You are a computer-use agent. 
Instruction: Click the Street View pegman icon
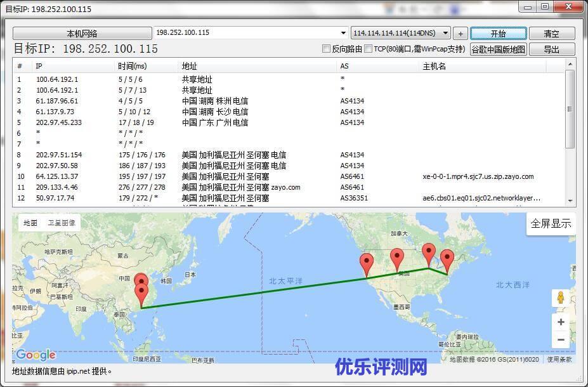(x=560, y=298)
